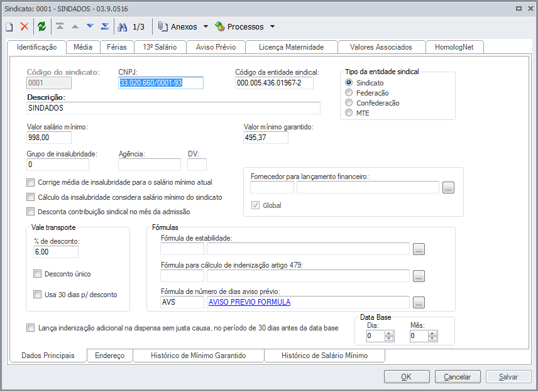Viewport: 538px width, 392px height.
Task: Open Histórico de Salário Mínimo tab
Action: coord(324,356)
